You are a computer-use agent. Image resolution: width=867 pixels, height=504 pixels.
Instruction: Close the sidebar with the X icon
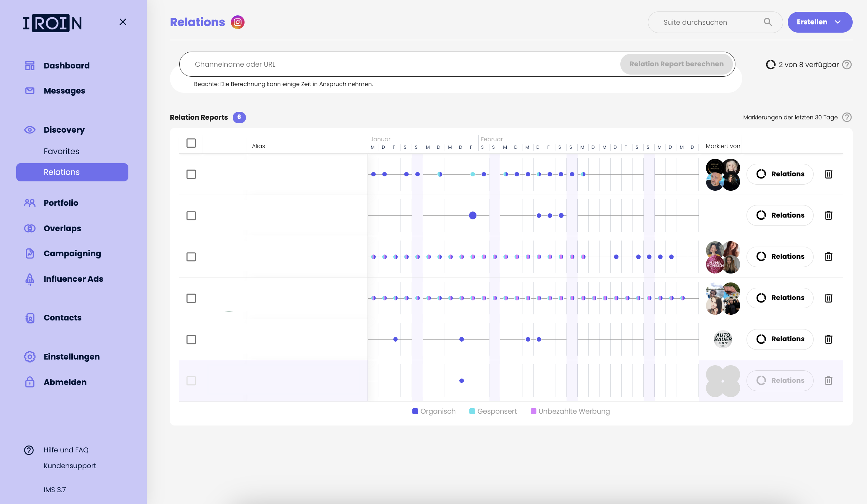[123, 22]
